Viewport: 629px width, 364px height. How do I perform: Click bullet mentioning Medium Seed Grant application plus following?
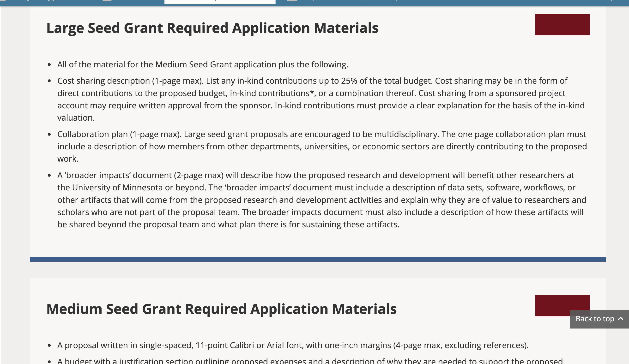pyautogui.click(x=202, y=65)
